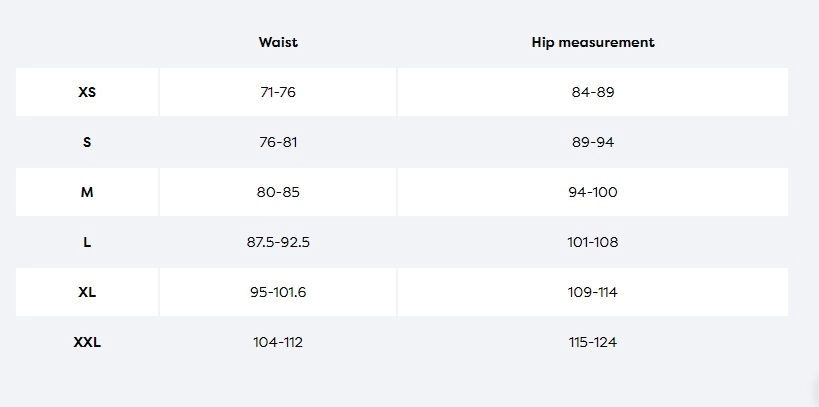819x407 pixels.
Task: Click the XXL hip value 115-124
Action: 593,343
